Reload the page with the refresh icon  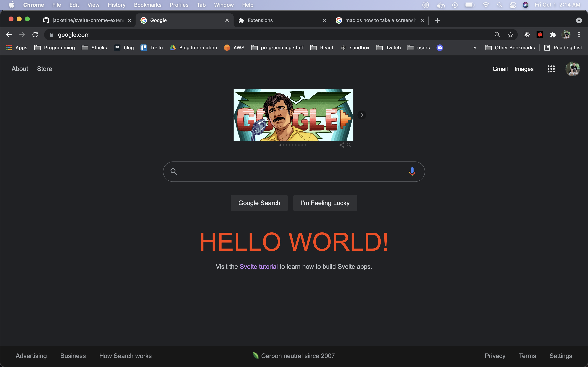[x=35, y=35]
